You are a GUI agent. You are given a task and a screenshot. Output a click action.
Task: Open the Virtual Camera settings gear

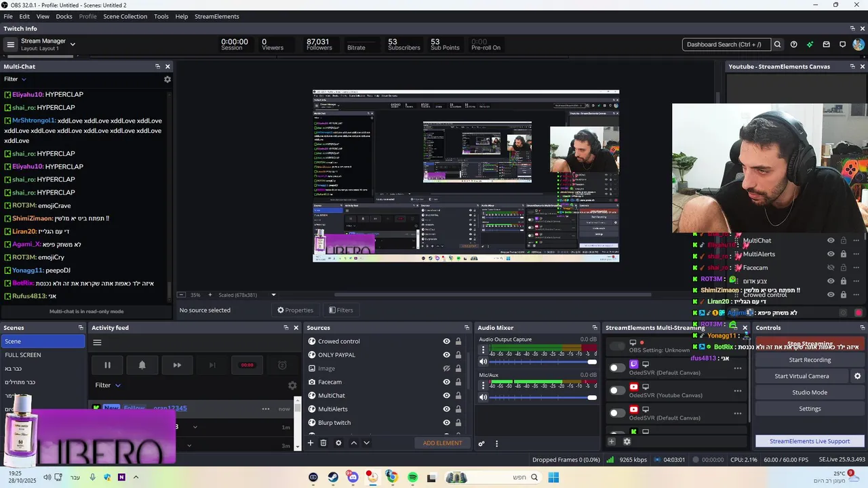pos(857,376)
